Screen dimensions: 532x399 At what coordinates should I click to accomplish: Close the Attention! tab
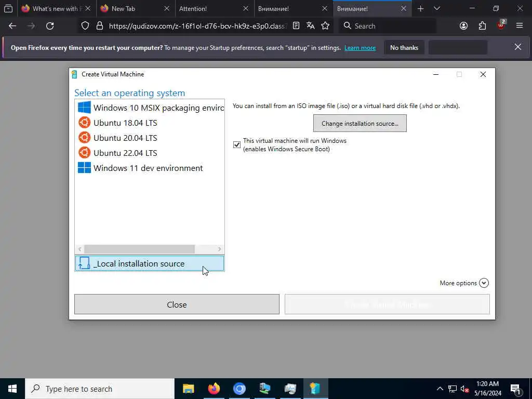pos(246,9)
